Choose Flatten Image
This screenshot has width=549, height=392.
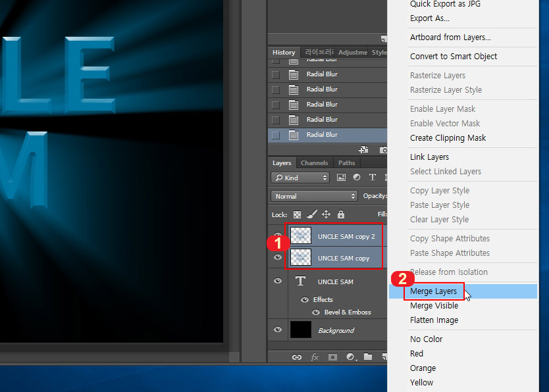(463, 320)
